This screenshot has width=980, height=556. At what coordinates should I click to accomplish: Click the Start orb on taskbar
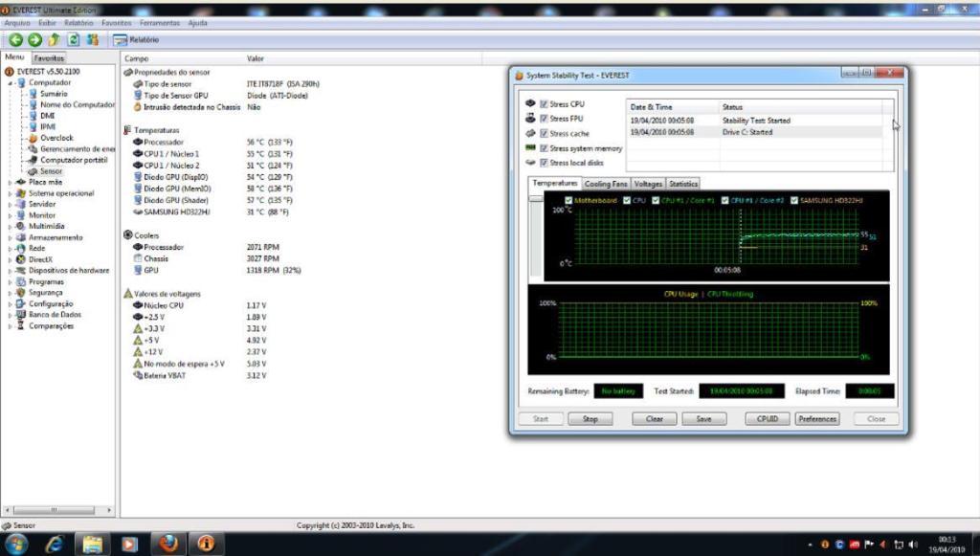(16, 545)
